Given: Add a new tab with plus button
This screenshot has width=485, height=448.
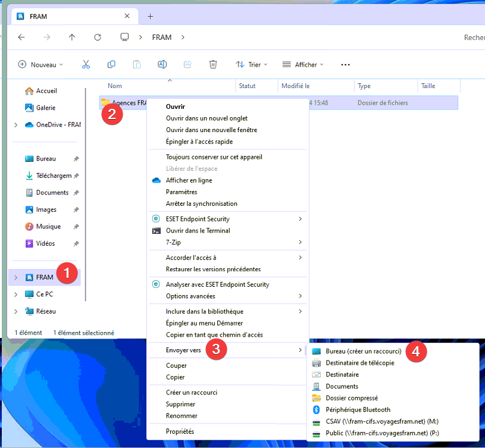Looking at the screenshot, I should click(151, 17).
